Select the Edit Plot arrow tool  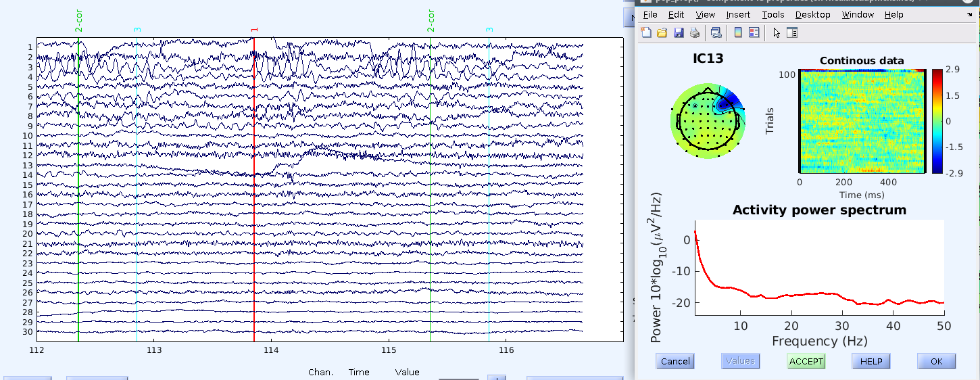[x=777, y=32]
